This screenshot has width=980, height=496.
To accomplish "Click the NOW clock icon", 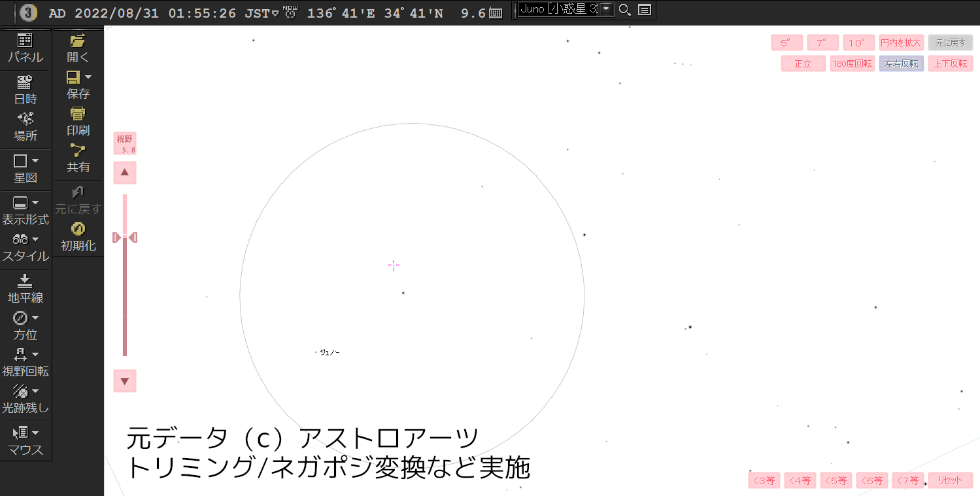I will (x=290, y=12).
